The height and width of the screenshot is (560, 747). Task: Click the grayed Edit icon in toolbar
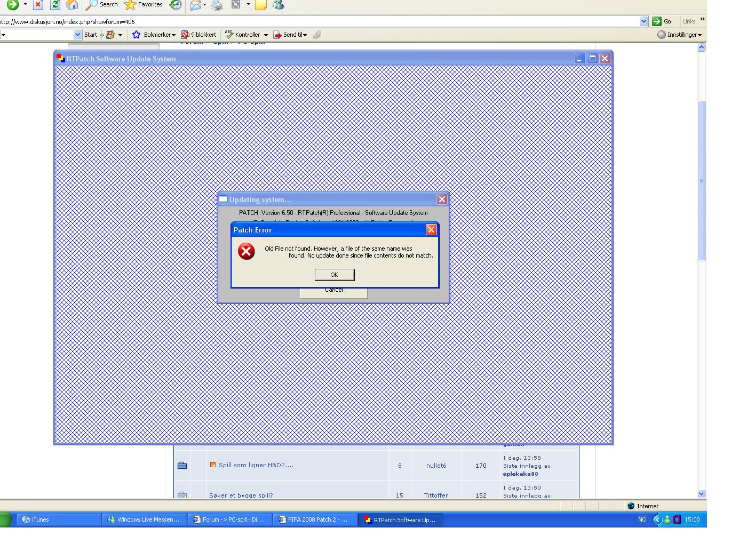[236, 4]
